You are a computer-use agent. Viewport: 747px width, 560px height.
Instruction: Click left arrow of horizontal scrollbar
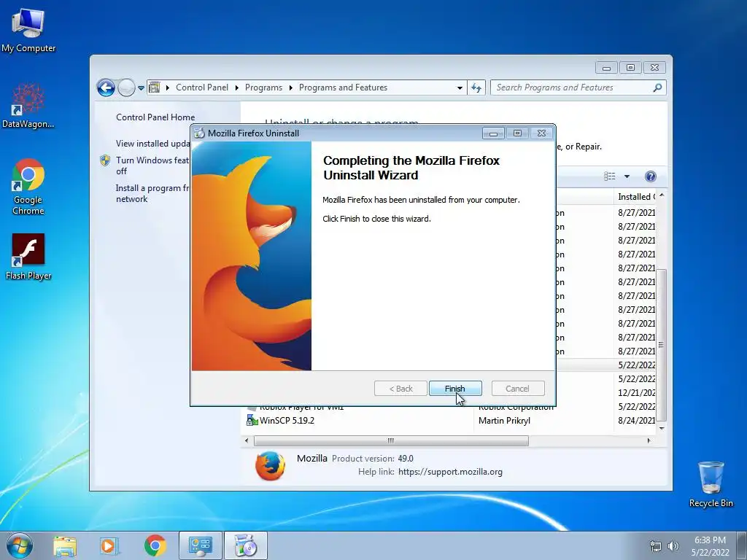pyautogui.click(x=247, y=440)
